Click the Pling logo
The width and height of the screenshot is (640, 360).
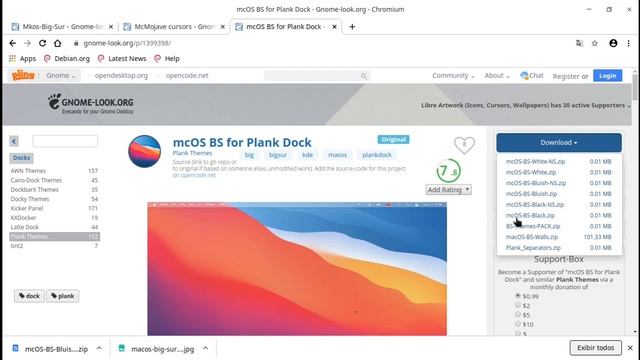23,75
